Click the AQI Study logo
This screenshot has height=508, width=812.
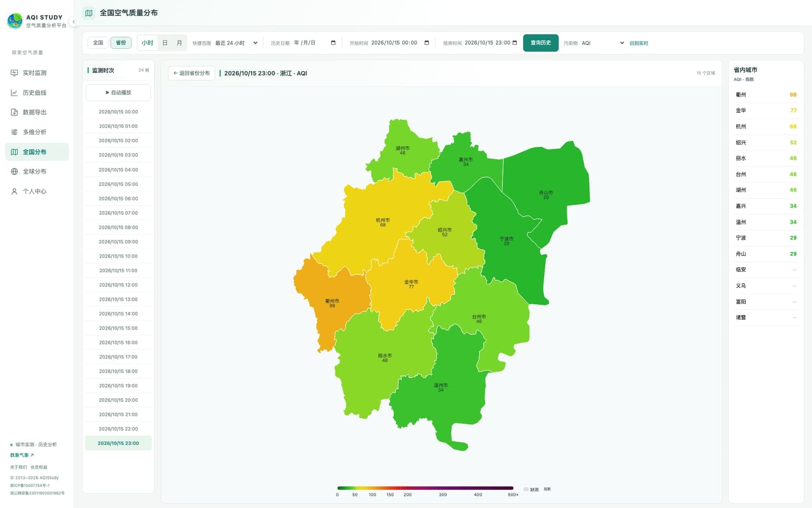coord(15,21)
